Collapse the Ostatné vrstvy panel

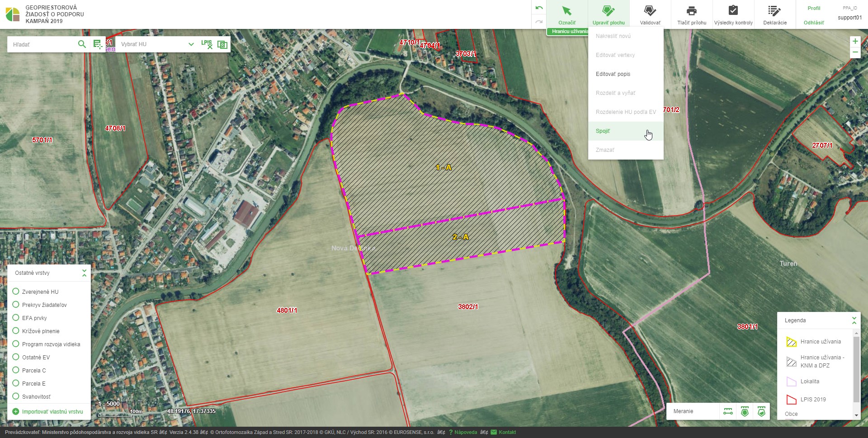coord(84,273)
